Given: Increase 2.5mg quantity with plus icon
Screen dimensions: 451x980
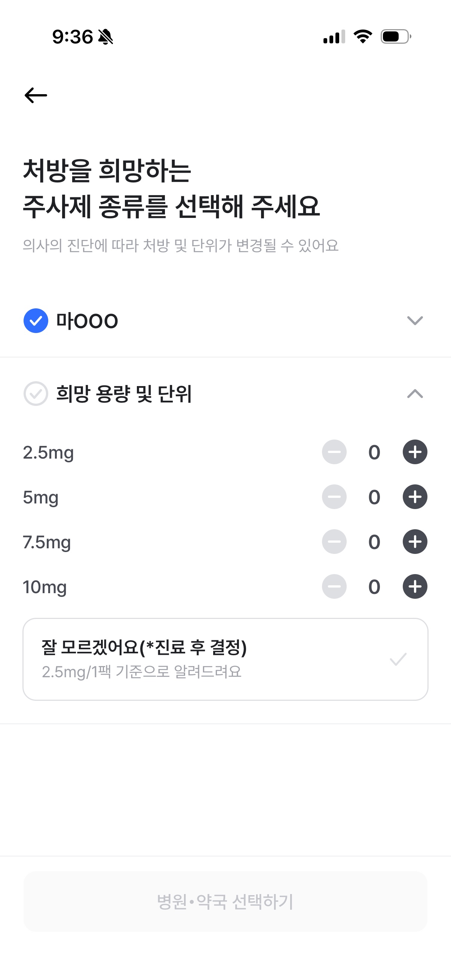Looking at the screenshot, I should point(415,452).
